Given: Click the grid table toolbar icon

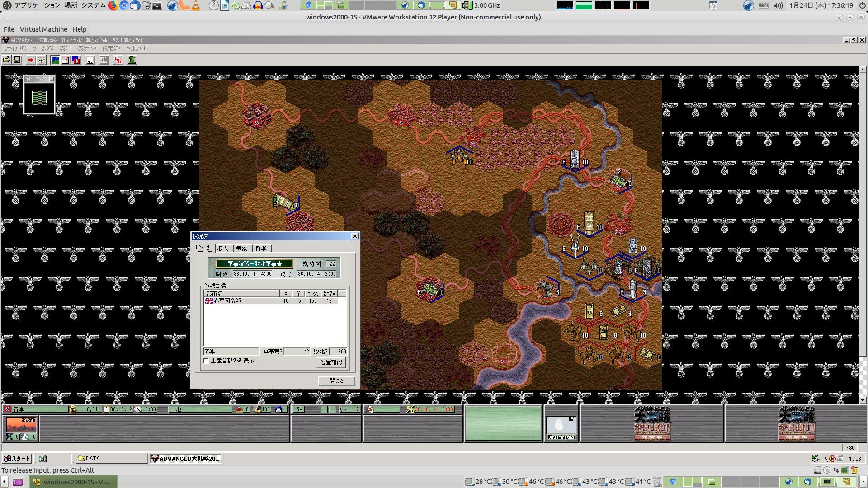Looking at the screenshot, I should pyautogui.click(x=90, y=60).
